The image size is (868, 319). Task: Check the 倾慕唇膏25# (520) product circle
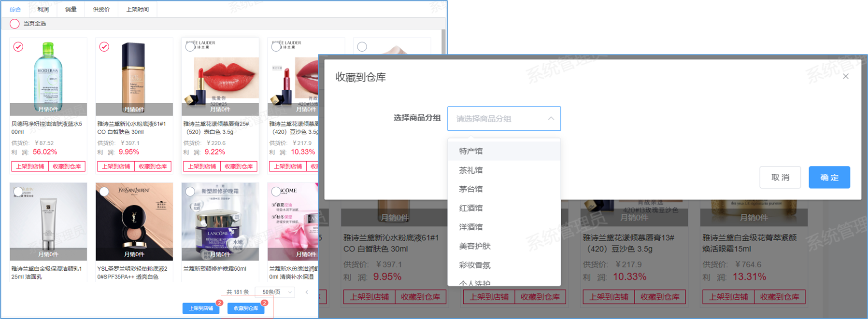[190, 47]
